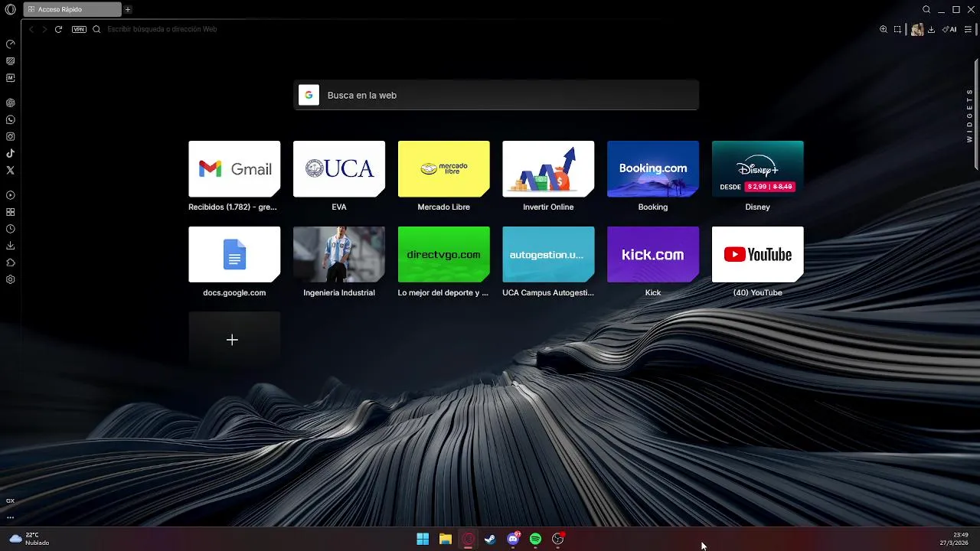Open the sidebar downloads icon

[x=11, y=246]
